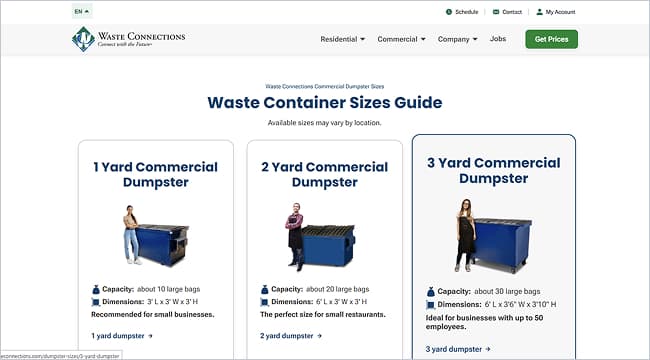Click the 6' L x 3' W x 3' H dimensions
The width and height of the screenshot is (650, 360).
(x=342, y=302)
